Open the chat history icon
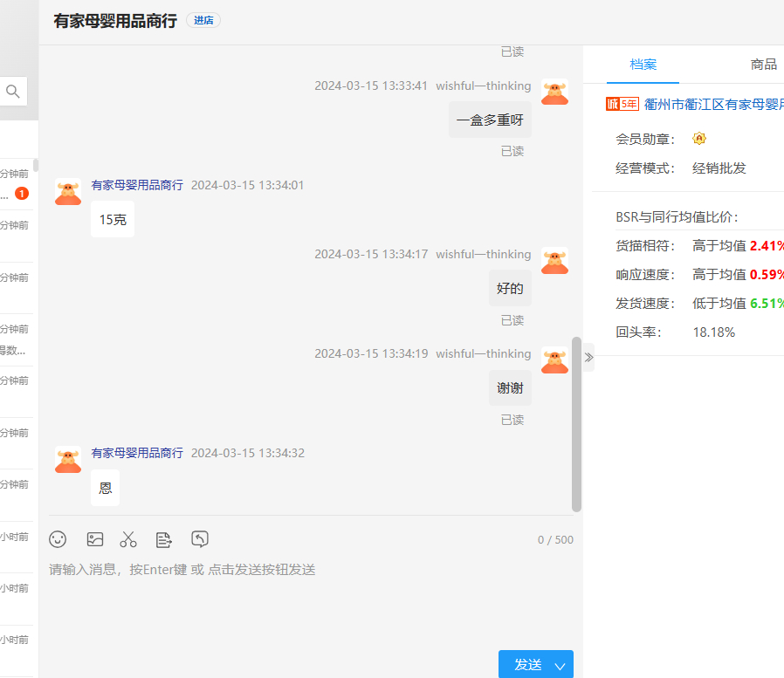This screenshot has height=678, width=784. [200, 539]
